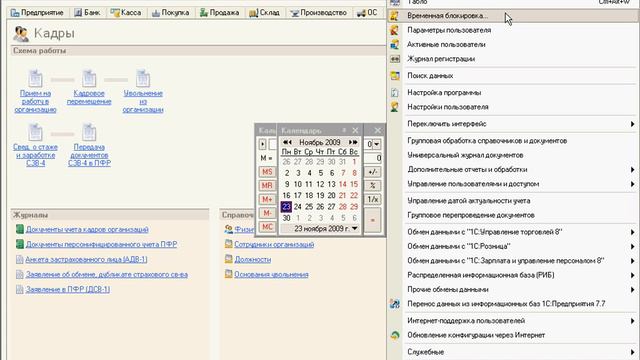Open the 23 ноября 2009 г. date dropdown
The image size is (640, 360).
355,229
